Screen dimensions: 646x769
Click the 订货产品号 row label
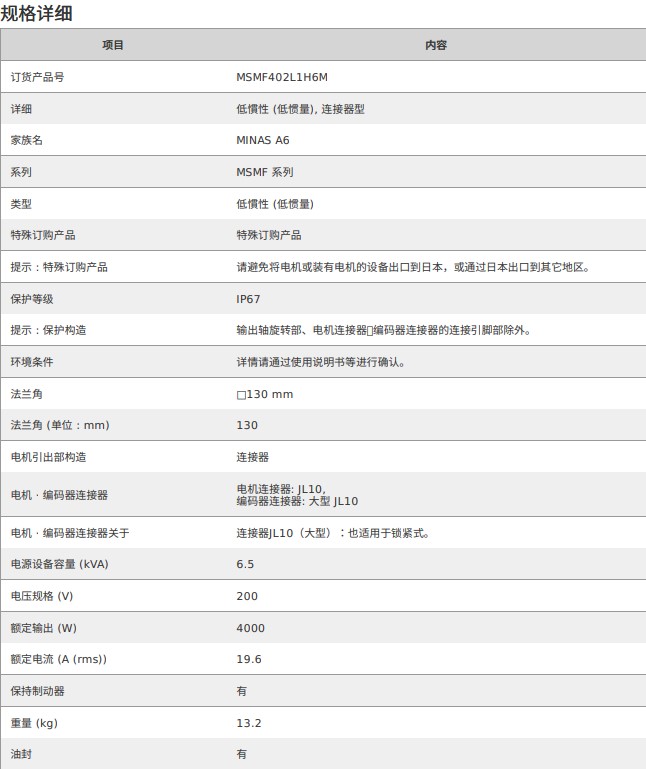pyautogui.click(x=37, y=77)
